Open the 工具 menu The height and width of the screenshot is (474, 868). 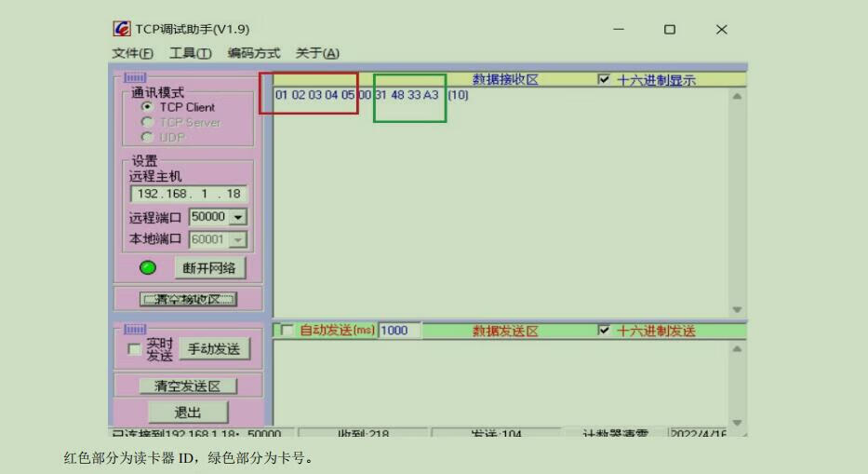[190, 53]
